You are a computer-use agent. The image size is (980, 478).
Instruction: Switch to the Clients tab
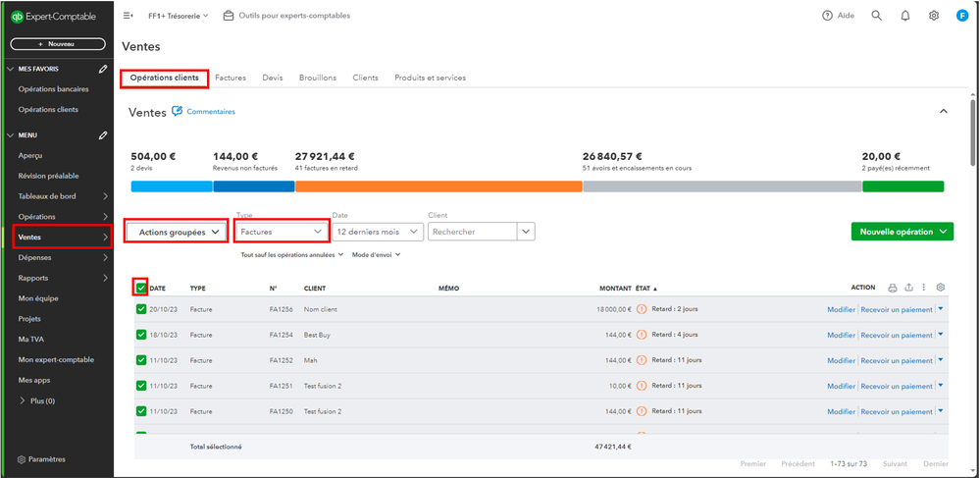coord(365,78)
